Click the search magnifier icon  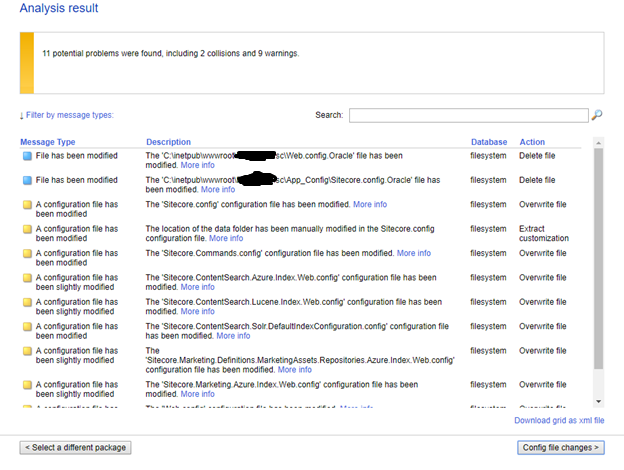click(x=597, y=115)
